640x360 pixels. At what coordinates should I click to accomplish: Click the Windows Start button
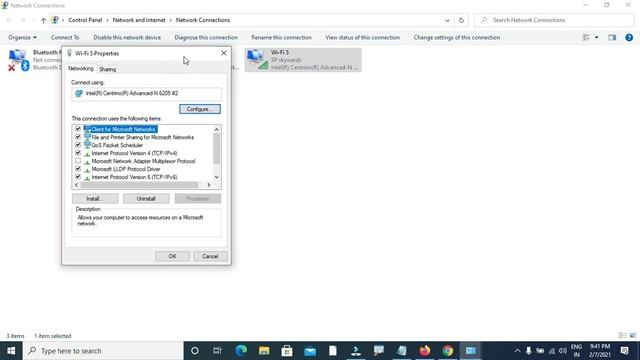11,351
